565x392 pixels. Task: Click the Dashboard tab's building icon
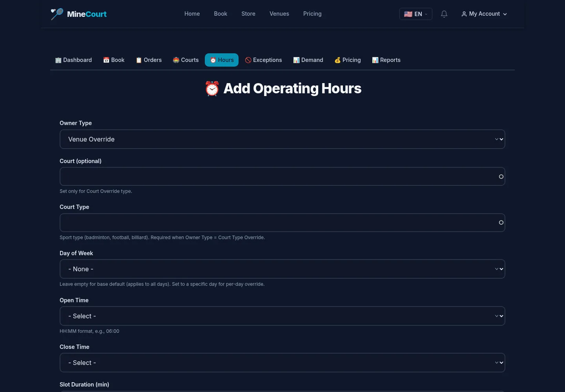click(58, 60)
